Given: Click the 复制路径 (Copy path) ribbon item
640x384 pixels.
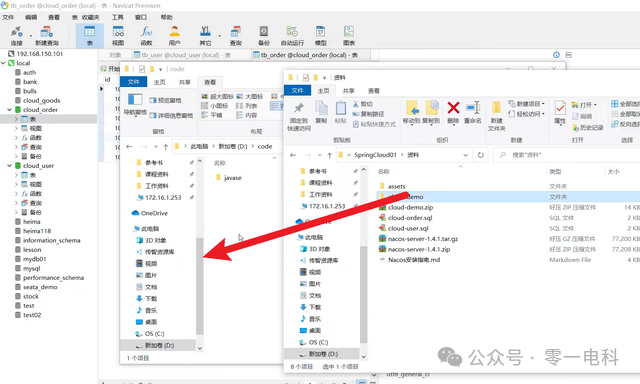Looking at the screenshot, I should pyautogui.click(x=368, y=114).
